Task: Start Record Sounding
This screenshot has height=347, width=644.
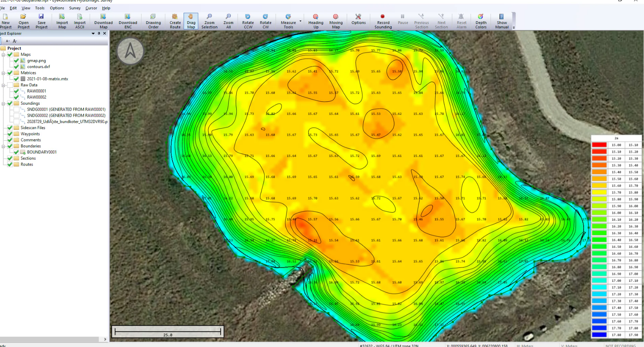Action: pos(383,21)
